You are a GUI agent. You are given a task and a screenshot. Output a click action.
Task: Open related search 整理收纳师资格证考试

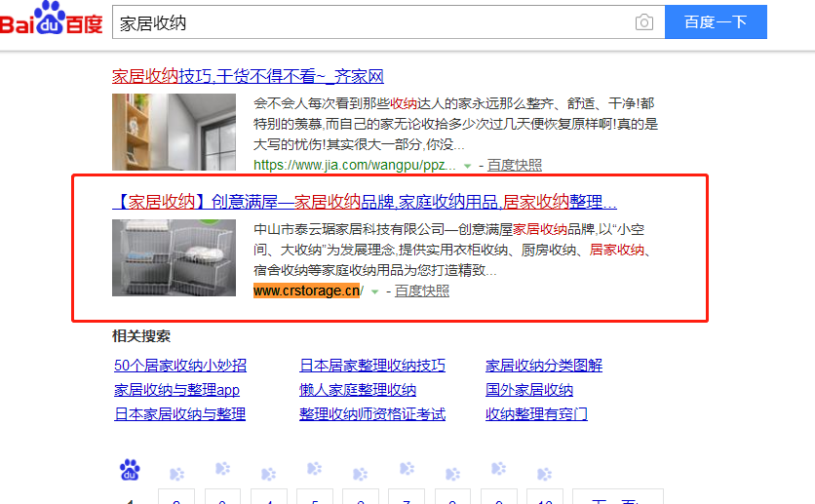point(372,414)
